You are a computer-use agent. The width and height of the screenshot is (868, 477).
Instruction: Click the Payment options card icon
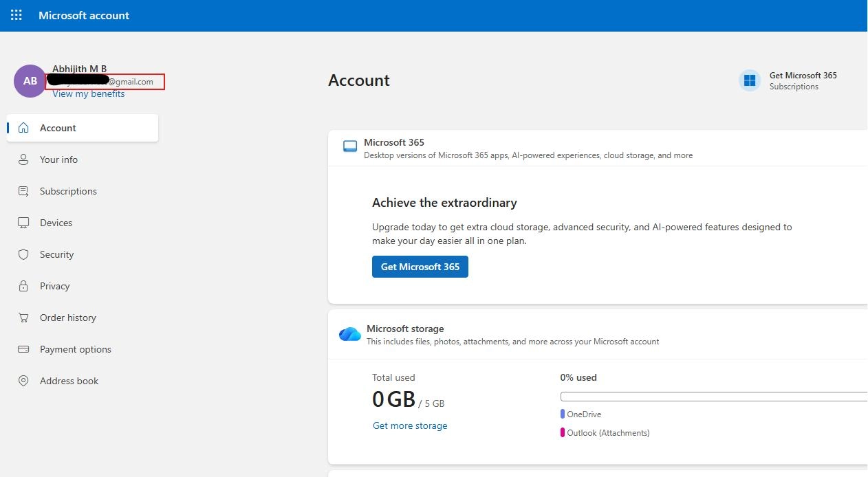click(23, 349)
